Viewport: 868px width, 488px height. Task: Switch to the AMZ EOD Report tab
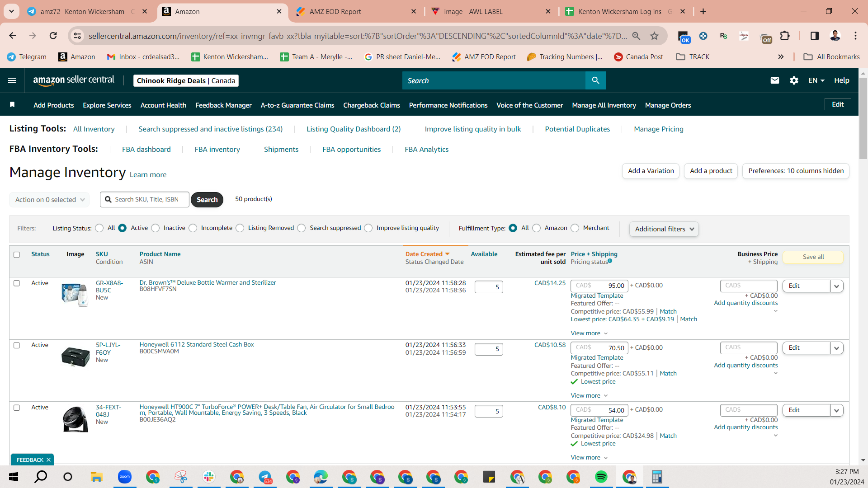click(356, 11)
